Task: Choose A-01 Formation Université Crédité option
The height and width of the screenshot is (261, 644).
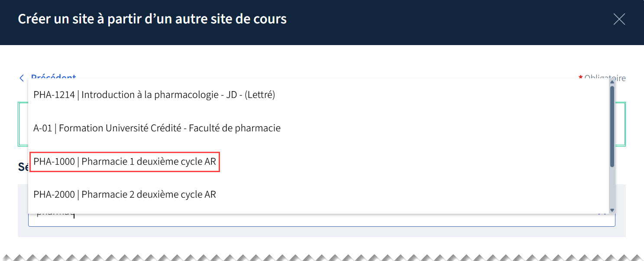Action: click(157, 128)
